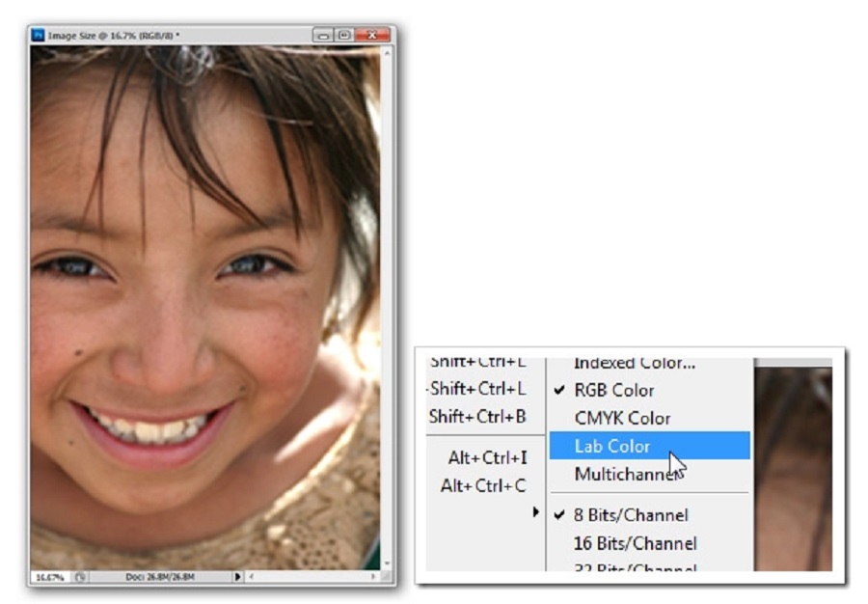Select the checked 8 Bits/Channel option
Viewport: 868px width, 604px height.
pyautogui.click(x=632, y=515)
